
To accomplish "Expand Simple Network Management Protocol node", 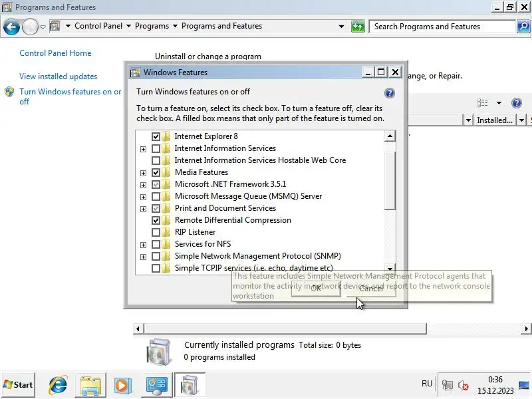I will 143,257.
